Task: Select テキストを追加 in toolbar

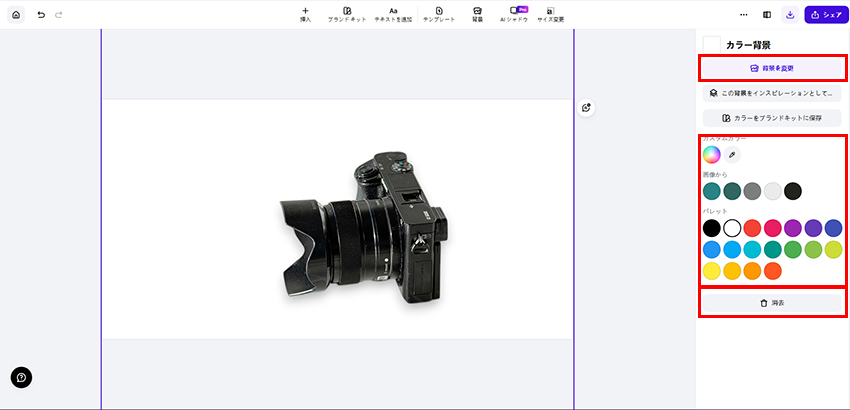Action: point(393,14)
